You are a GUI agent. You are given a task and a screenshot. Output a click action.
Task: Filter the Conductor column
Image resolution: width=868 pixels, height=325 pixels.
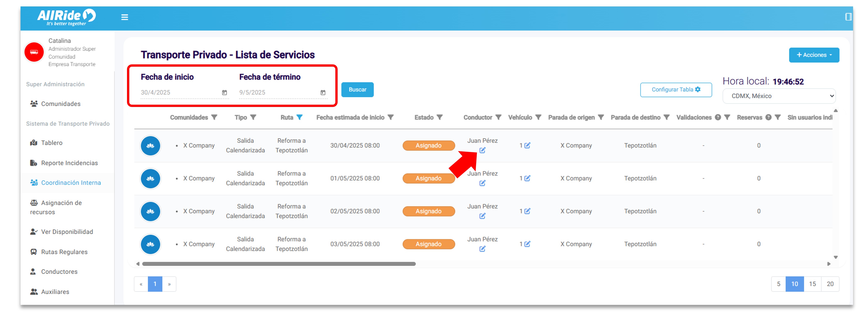click(x=498, y=117)
